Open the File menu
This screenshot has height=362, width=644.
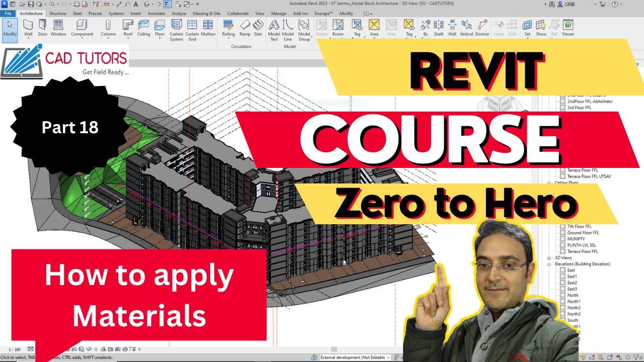8,14
